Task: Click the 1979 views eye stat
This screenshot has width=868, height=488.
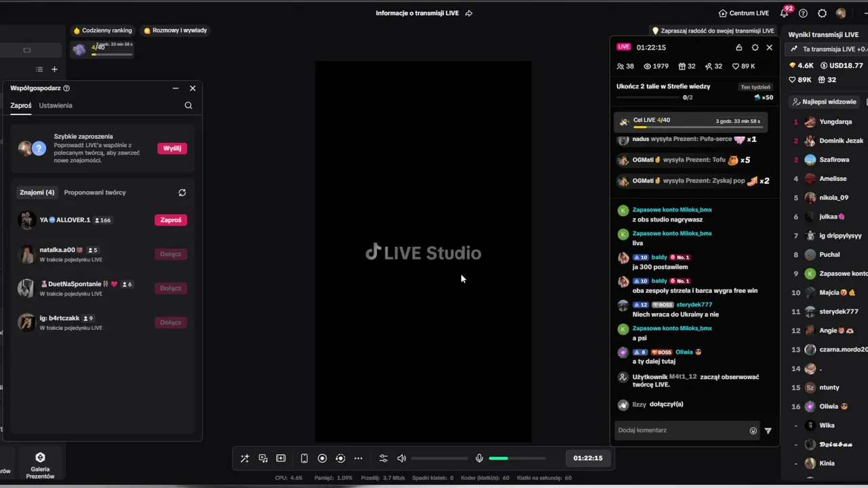Action: pyautogui.click(x=656, y=66)
